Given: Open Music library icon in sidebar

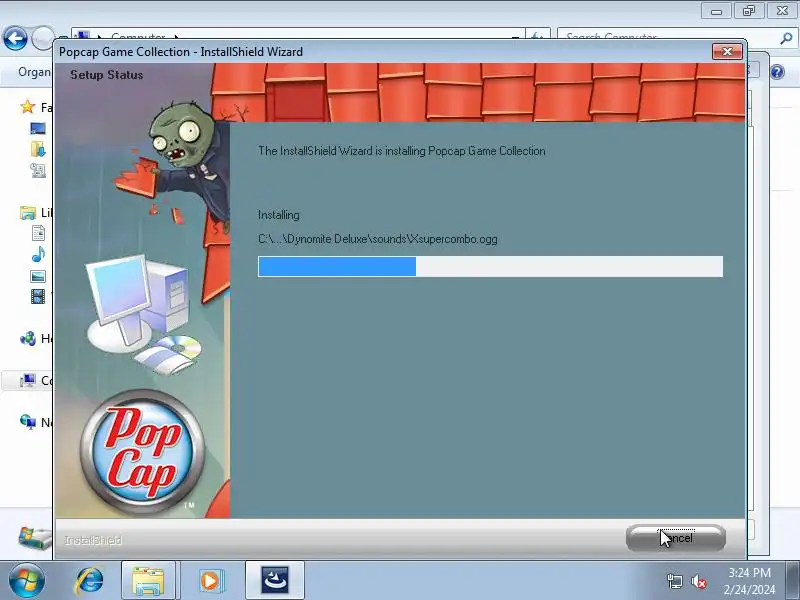Looking at the screenshot, I should (38, 254).
